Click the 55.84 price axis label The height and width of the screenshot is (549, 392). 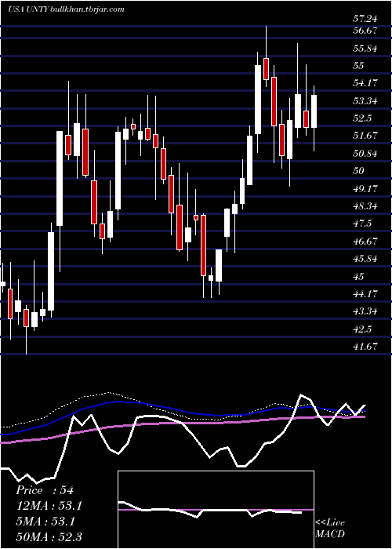pyautogui.click(x=365, y=49)
